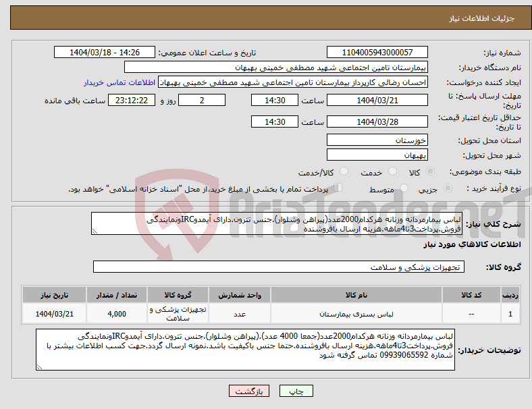
Task: Click the response deadline date 1404/03/21 field
Action: pyautogui.click(x=377, y=100)
